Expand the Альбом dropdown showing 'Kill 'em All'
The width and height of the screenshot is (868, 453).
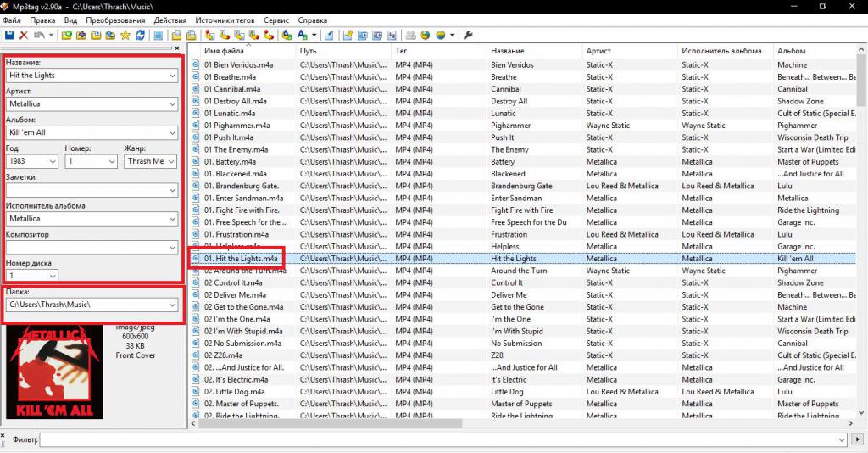172,133
